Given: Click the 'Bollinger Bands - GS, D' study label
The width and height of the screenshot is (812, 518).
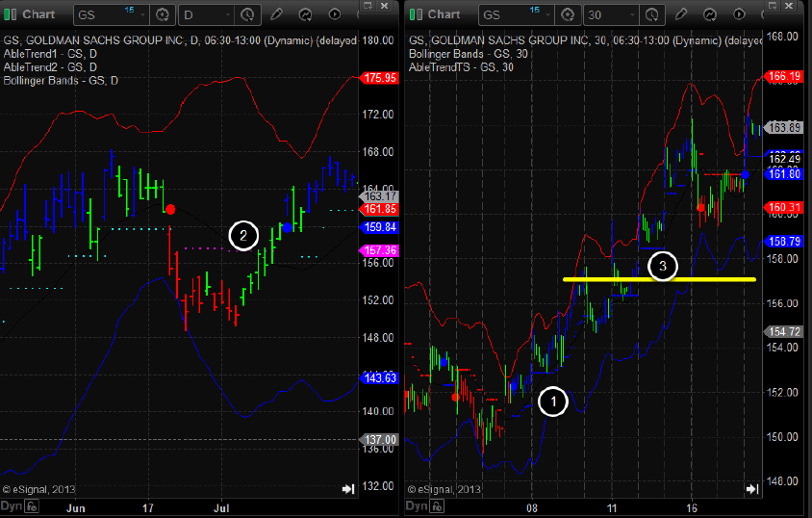Looking at the screenshot, I should coord(62,81).
